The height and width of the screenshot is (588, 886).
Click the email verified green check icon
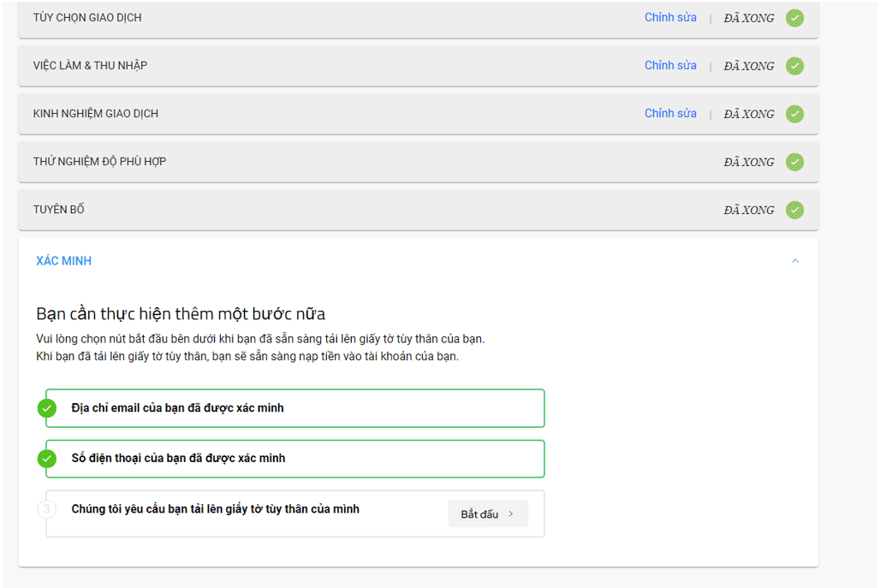pyautogui.click(x=47, y=407)
